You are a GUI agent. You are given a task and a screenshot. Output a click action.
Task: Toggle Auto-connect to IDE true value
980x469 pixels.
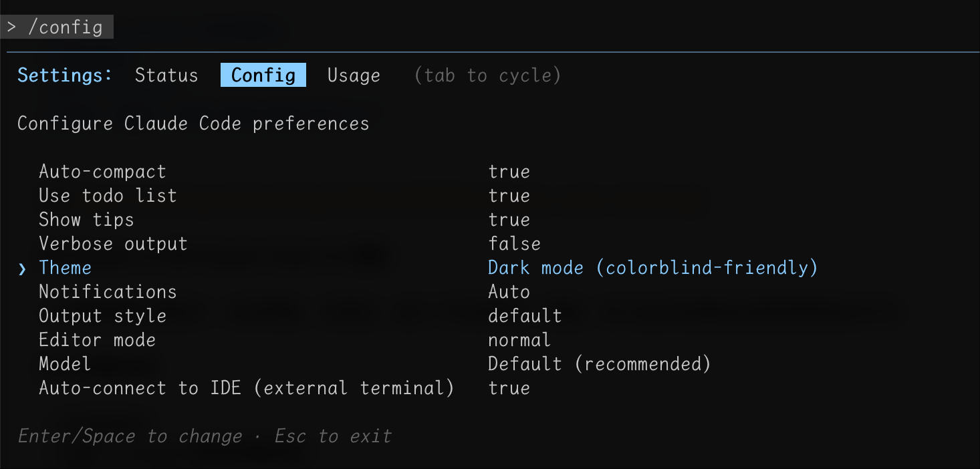(509, 388)
